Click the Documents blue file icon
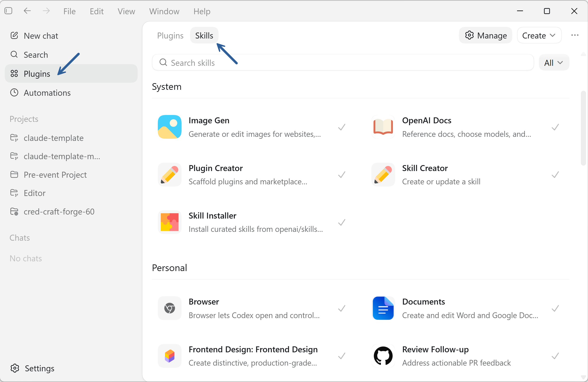This screenshot has height=382, width=588. tap(383, 308)
